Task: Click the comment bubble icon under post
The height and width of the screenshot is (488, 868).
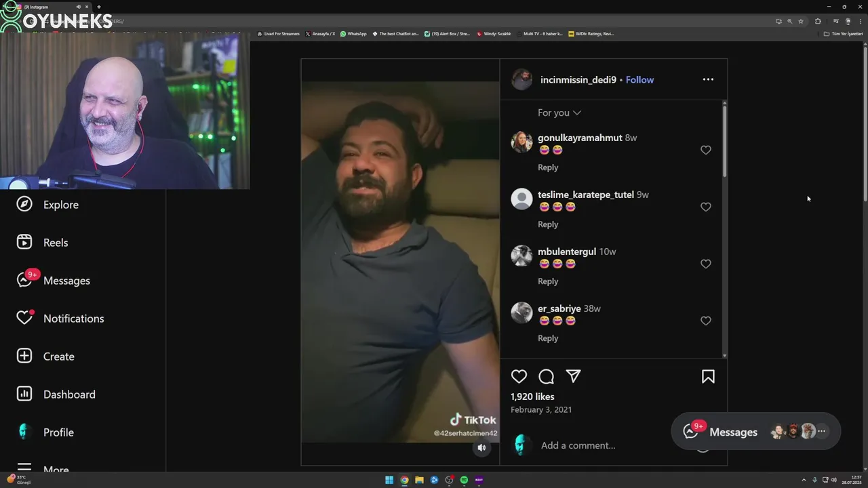Action: point(546,377)
